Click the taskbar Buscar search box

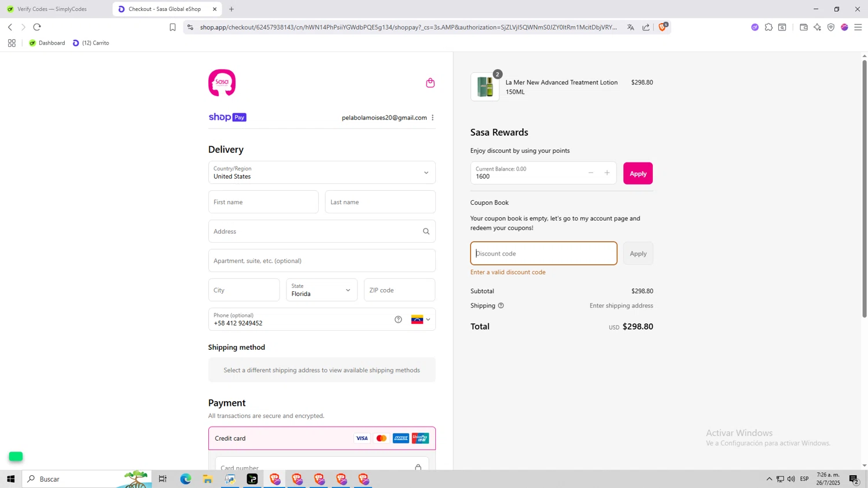pos(87,479)
